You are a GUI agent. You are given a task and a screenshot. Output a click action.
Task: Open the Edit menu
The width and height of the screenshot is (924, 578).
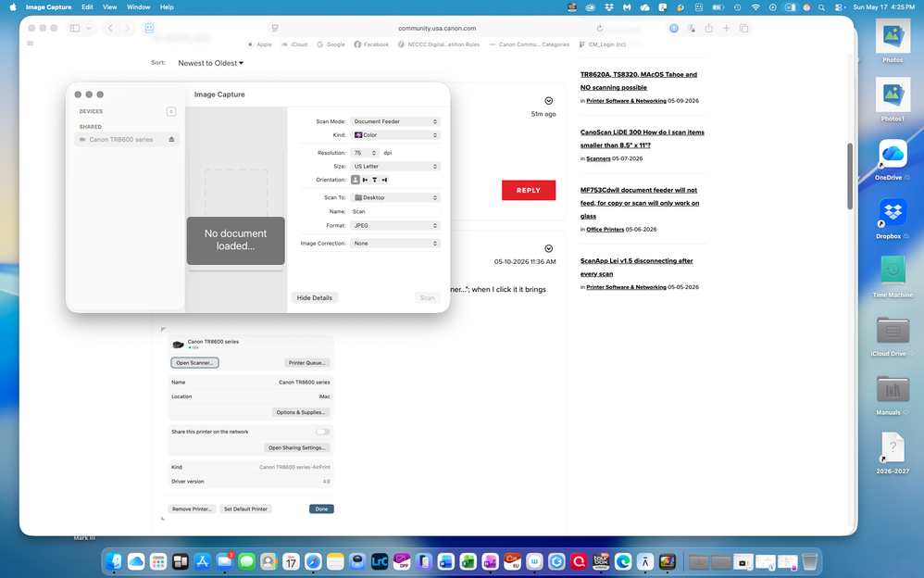[87, 7]
